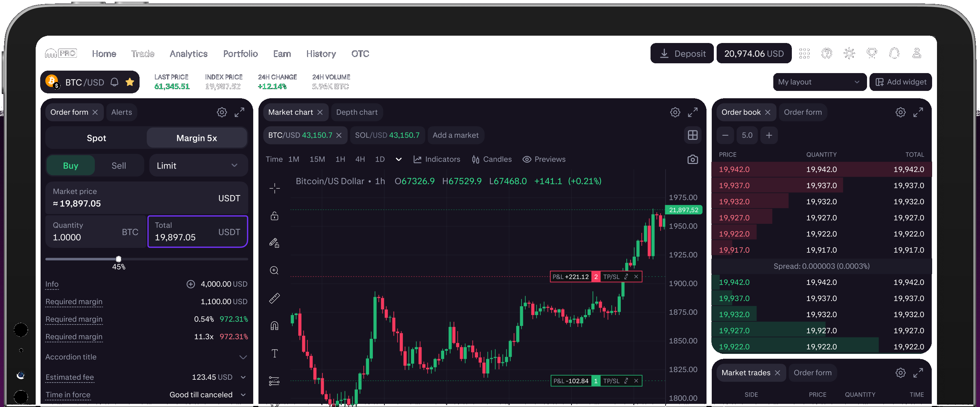Click the Add widget button
Viewport: 980px width, 407px height.
pyautogui.click(x=901, y=82)
